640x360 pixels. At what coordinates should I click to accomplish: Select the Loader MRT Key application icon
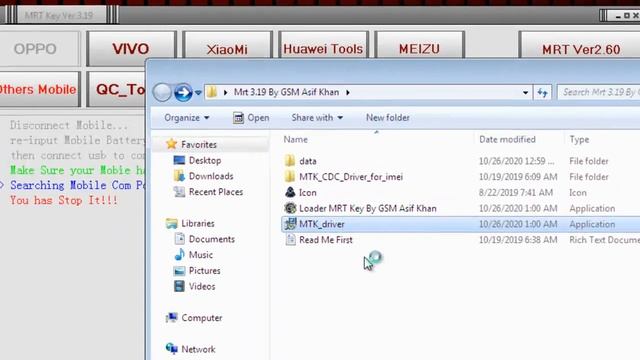[x=290, y=208]
